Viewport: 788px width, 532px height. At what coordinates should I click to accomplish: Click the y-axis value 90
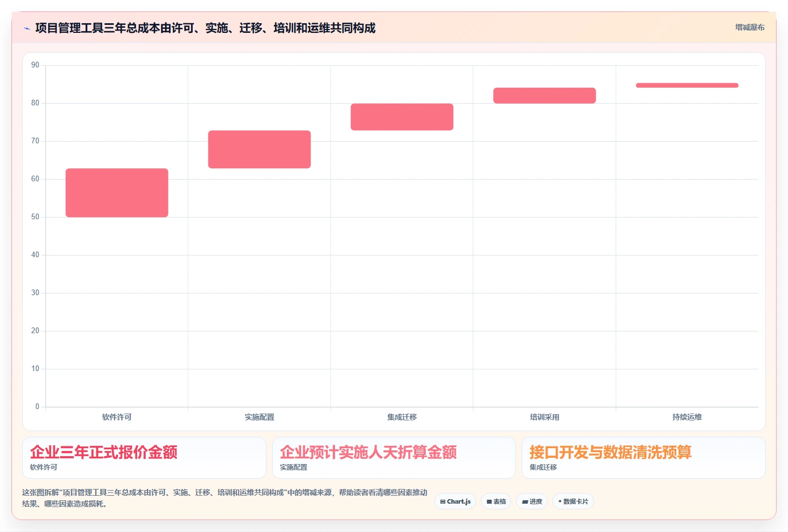pyautogui.click(x=35, y=65)
